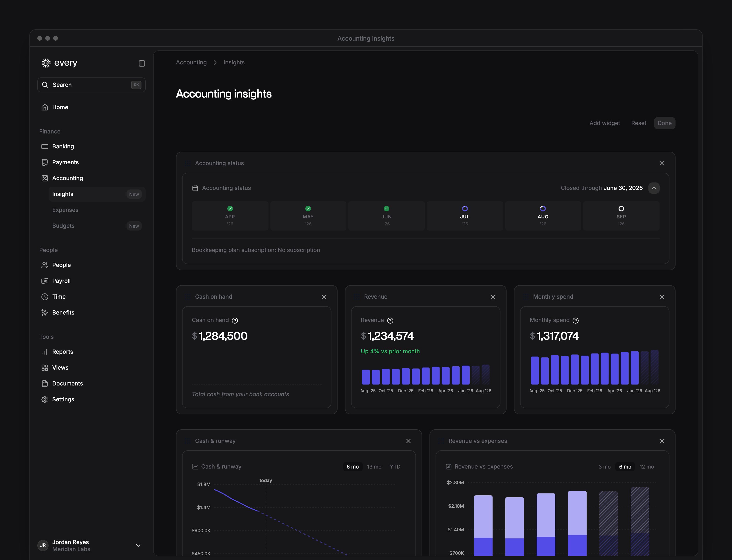Go to the Accounting breadcrumb
Screen dimensions: 732x560
point(191,62)
